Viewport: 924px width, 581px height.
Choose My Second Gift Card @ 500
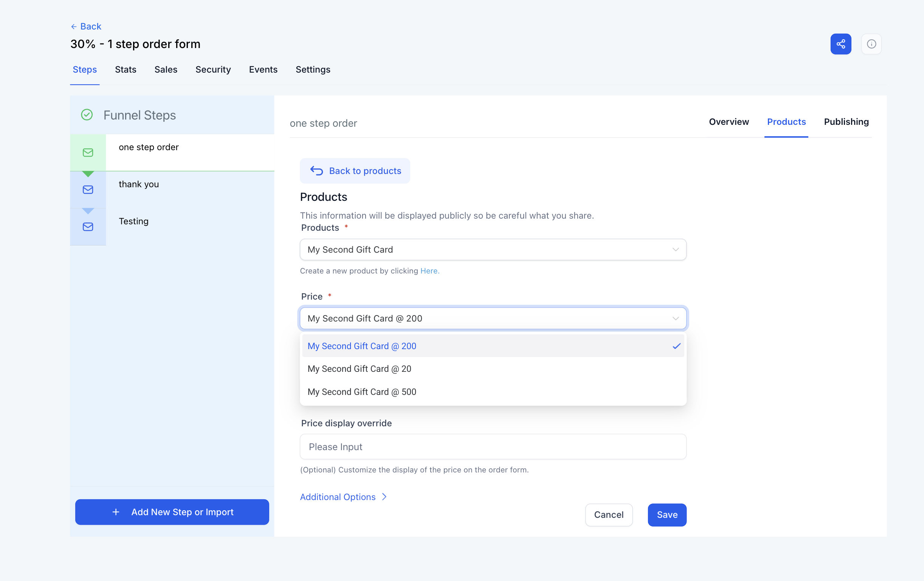[x=361, y=392]
